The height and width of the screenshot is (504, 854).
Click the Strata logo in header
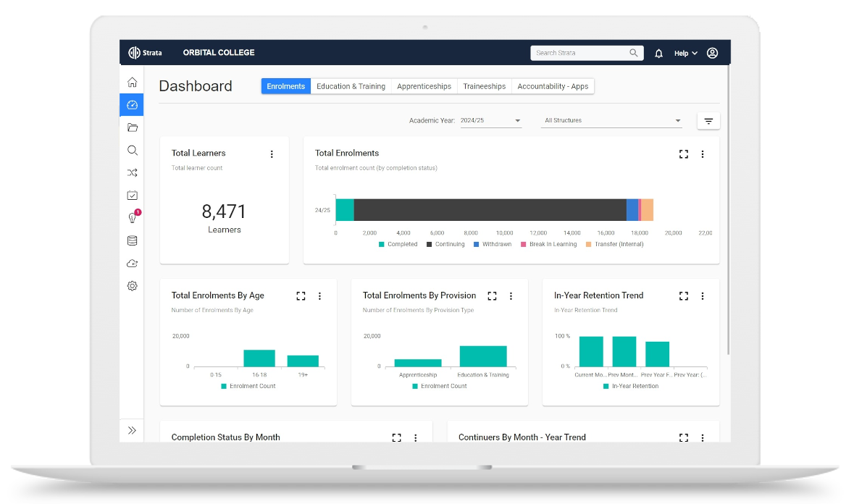[145, 53]
